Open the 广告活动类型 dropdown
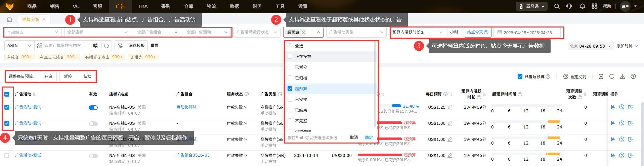Viewport: 644px width, 166px height. (356, 32)
